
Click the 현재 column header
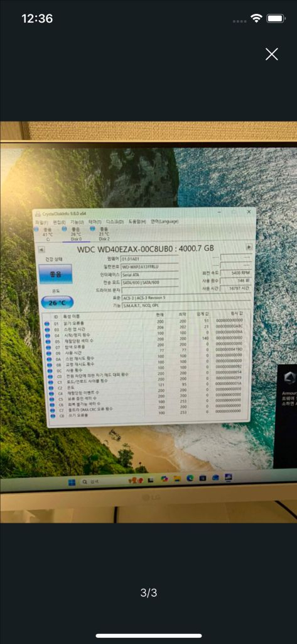coord(160,314)
